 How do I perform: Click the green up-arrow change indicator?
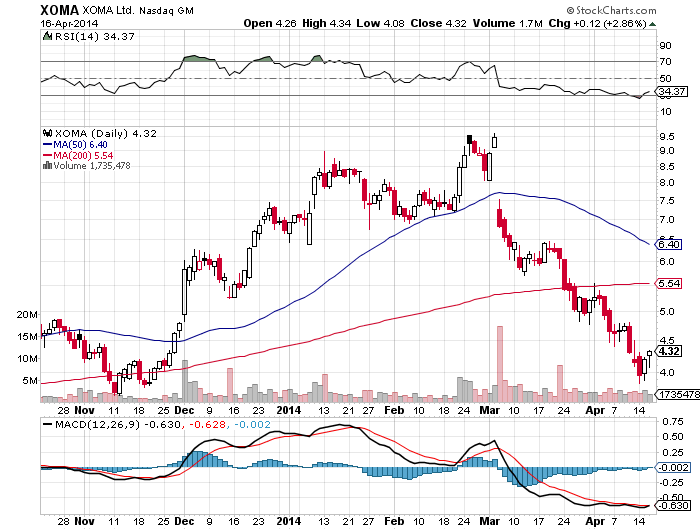coord(652,24)
